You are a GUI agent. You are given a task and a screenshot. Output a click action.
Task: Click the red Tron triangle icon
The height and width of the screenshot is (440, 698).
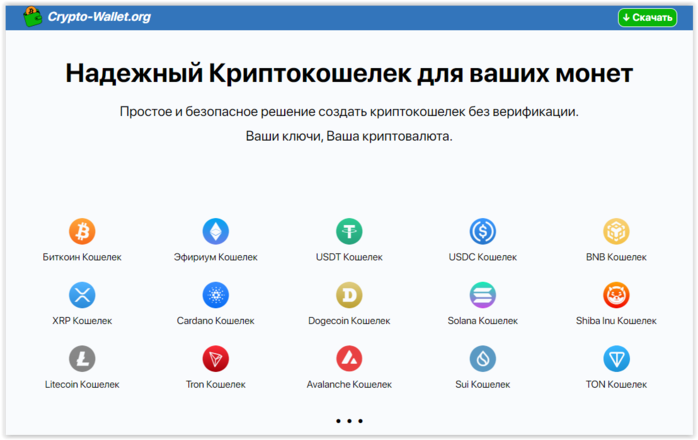(x=215, y=359)
